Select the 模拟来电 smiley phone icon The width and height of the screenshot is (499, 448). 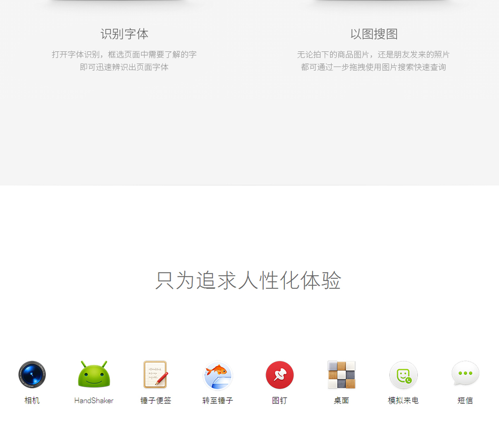[x=404, y=375]
